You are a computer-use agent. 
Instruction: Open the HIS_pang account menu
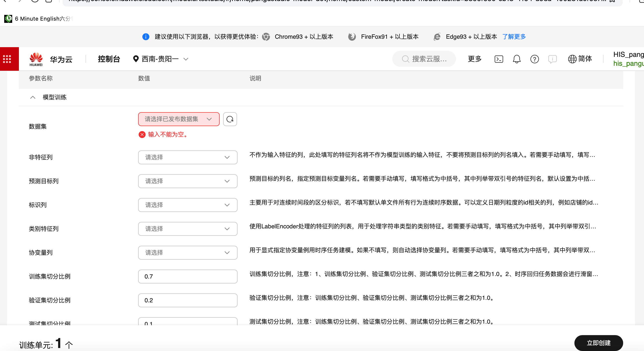[629, 59]
